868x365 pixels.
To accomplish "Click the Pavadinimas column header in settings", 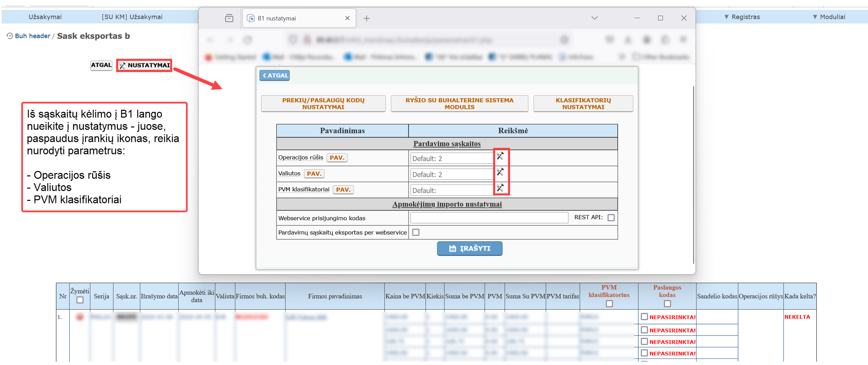I will point(342,131).
